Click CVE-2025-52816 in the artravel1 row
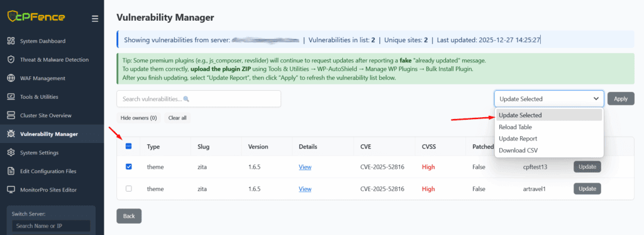The width and height of the screenshot is (644, 235). pos(382,189)
